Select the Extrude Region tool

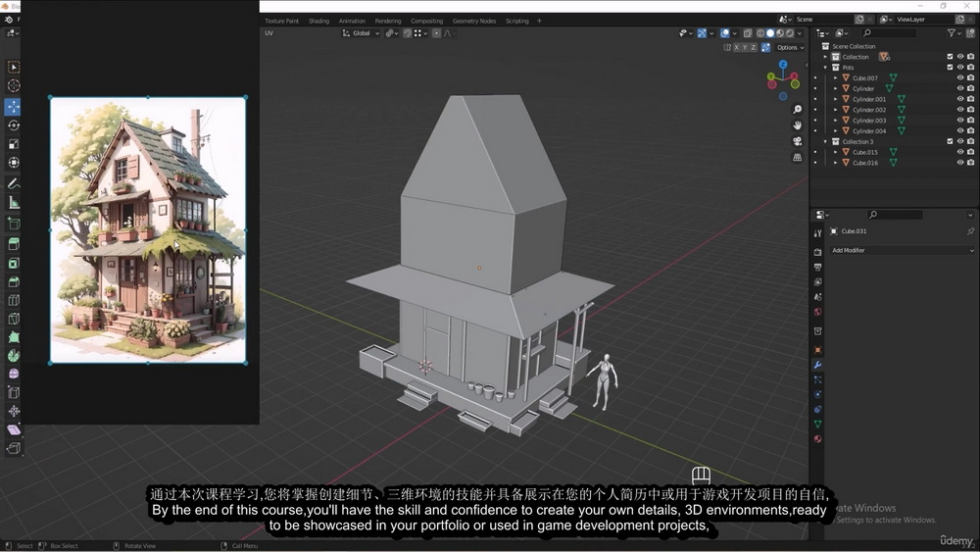(x=13, y=244)
